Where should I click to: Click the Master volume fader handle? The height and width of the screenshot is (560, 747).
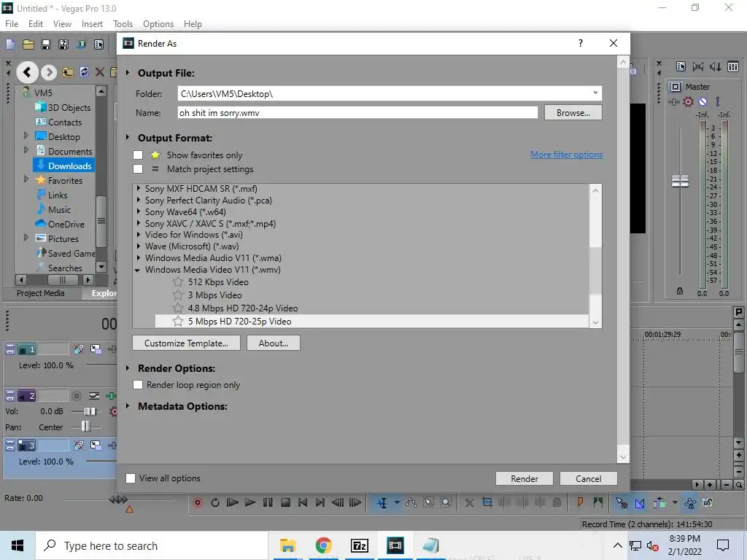pyautogui.click(x=680, y=181)
